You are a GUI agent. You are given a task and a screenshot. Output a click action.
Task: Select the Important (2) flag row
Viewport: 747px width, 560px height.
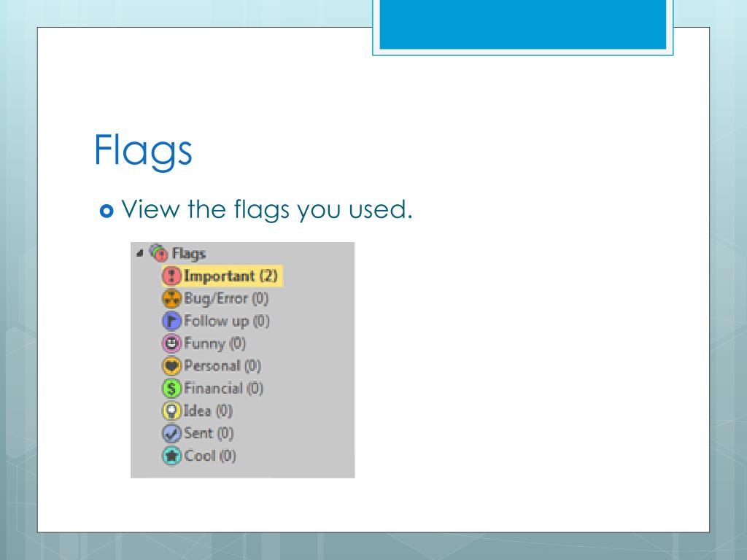click(222, 276)
